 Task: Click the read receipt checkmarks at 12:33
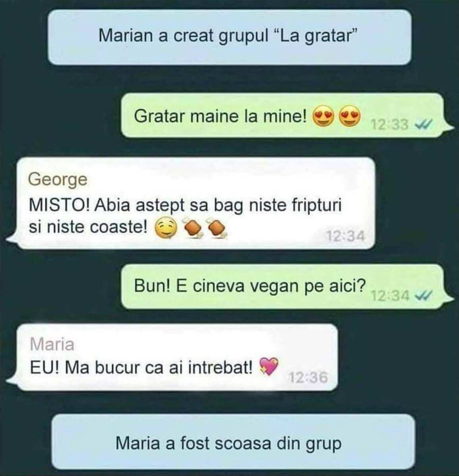[x=423, y=125]
